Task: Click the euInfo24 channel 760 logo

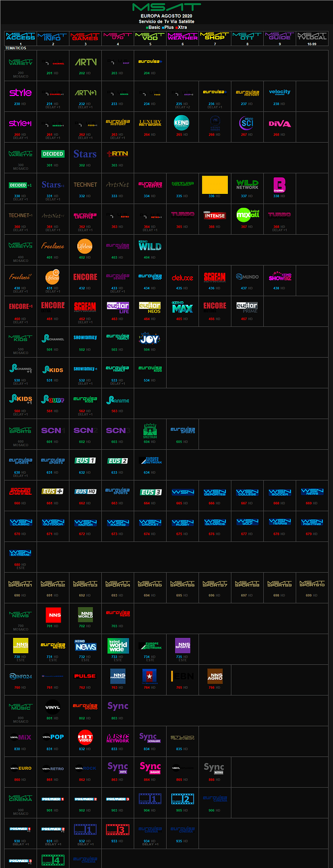Action: click(x=21, y=677)
